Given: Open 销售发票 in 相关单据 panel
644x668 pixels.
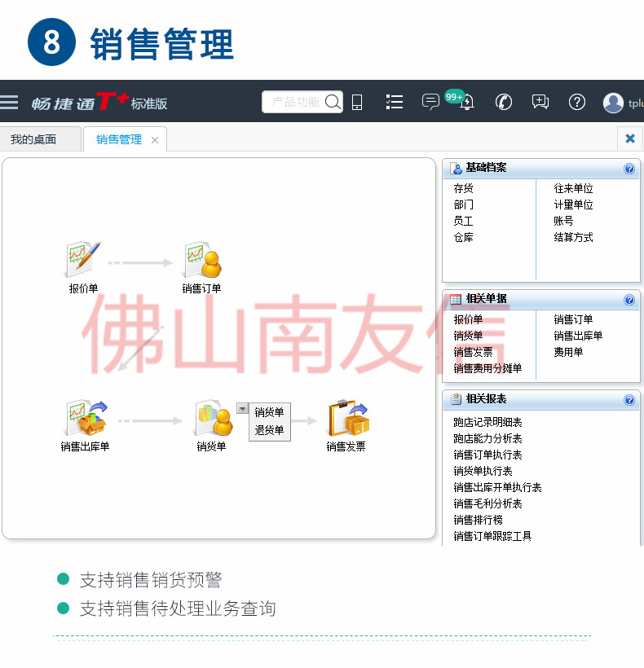Looking at the screenshot, I should (x=473, y=352).
